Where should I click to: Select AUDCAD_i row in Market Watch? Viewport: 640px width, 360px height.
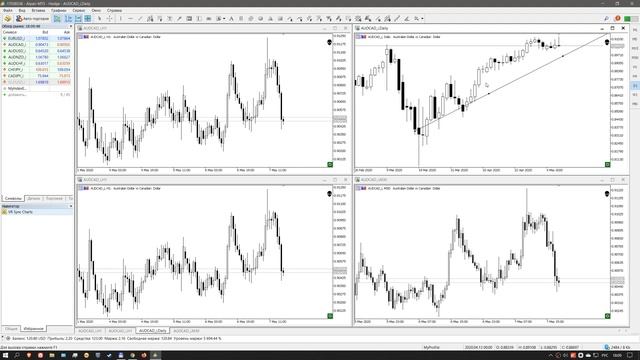[37, 44]
